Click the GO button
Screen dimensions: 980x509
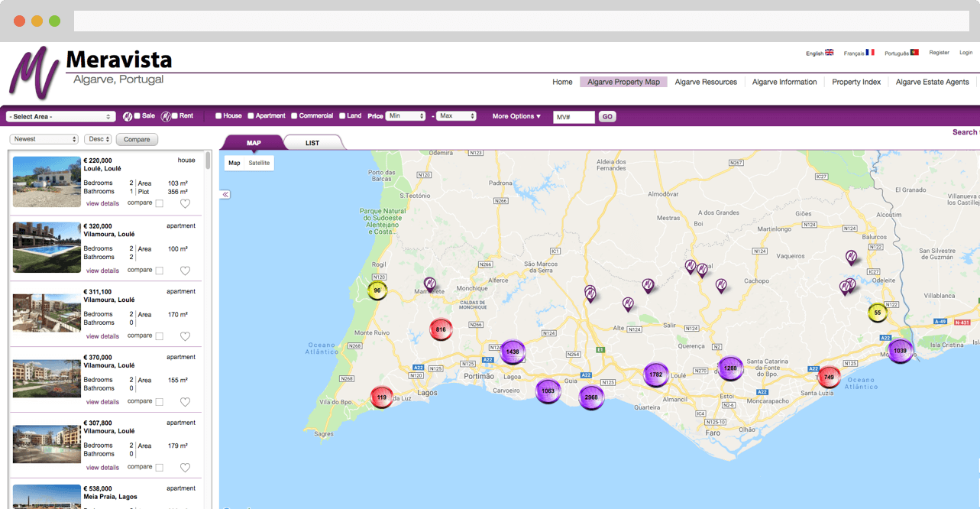607,117
